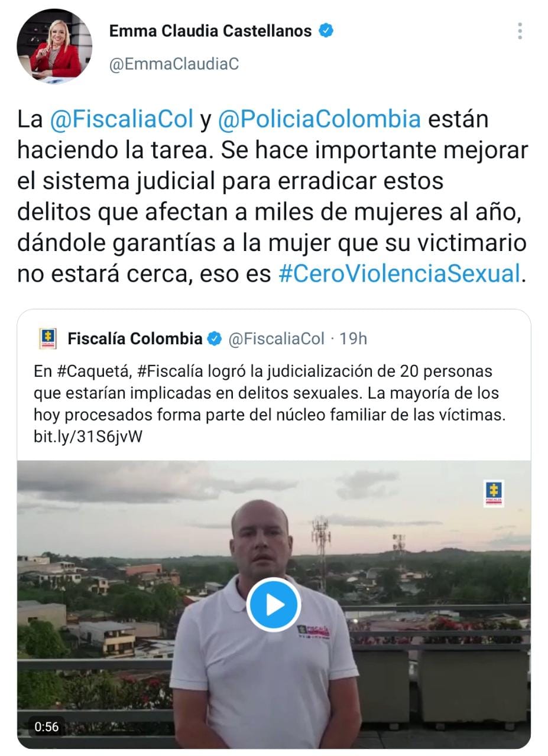548x756 pixels.
Task: Open the @PoliciaColombia mention
Action: point(319,119)
